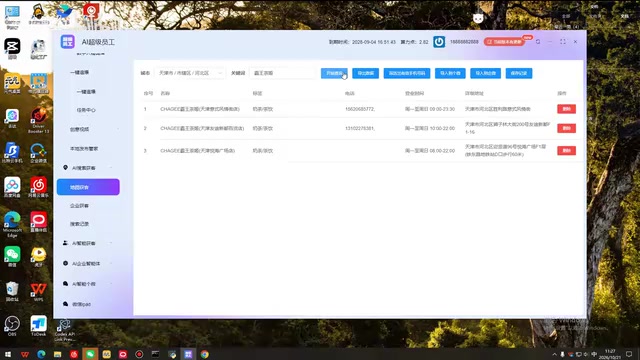
Task: Expand the sidebar group with round dot icon
Action: 88,264
